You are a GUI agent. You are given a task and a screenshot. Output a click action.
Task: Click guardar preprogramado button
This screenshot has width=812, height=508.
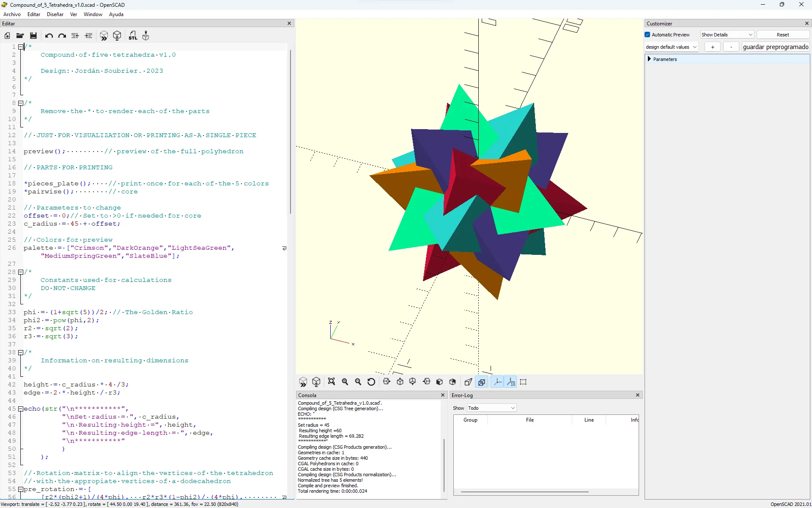[775, 47]
